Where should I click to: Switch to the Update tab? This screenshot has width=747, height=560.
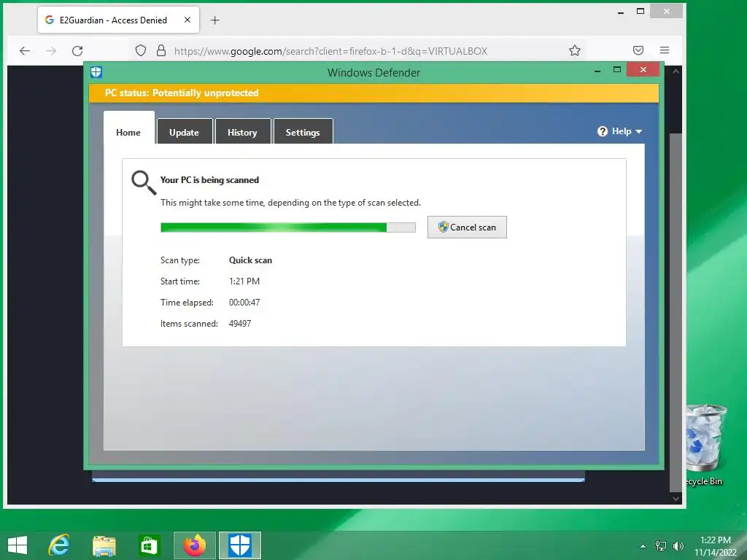[x=185, y=131]
